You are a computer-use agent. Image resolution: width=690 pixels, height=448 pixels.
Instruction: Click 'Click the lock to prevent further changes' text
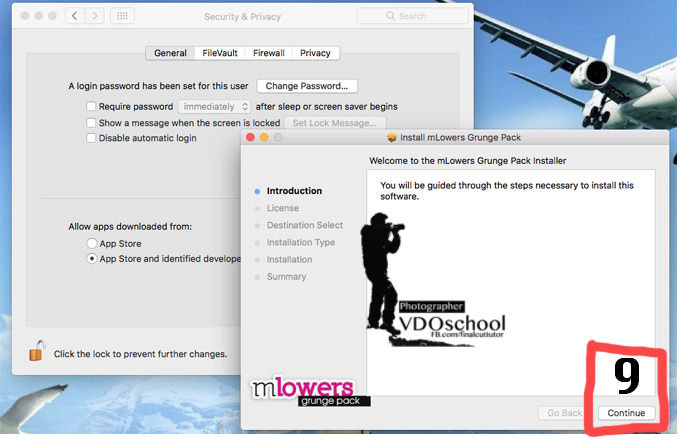point(140,354)
